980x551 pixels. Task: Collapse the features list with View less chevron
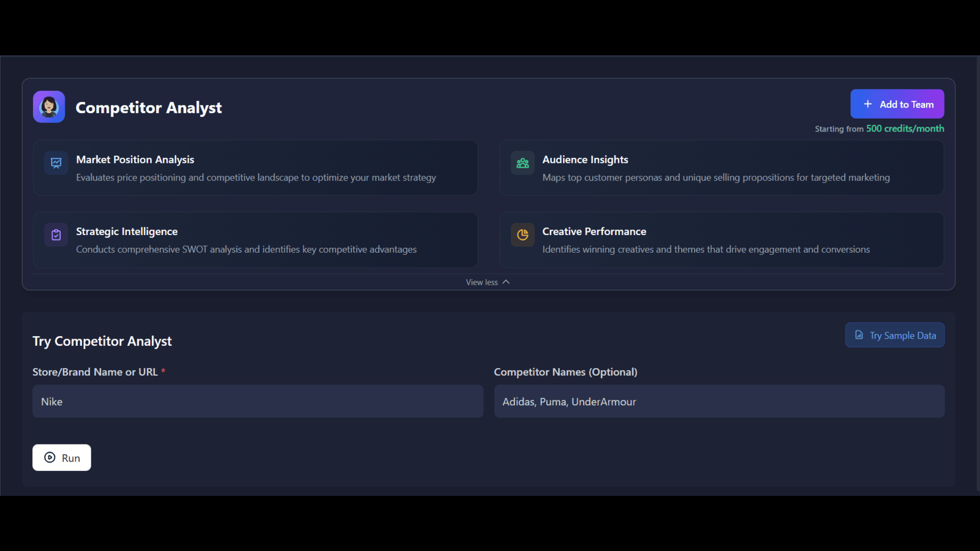pos(506,282)
